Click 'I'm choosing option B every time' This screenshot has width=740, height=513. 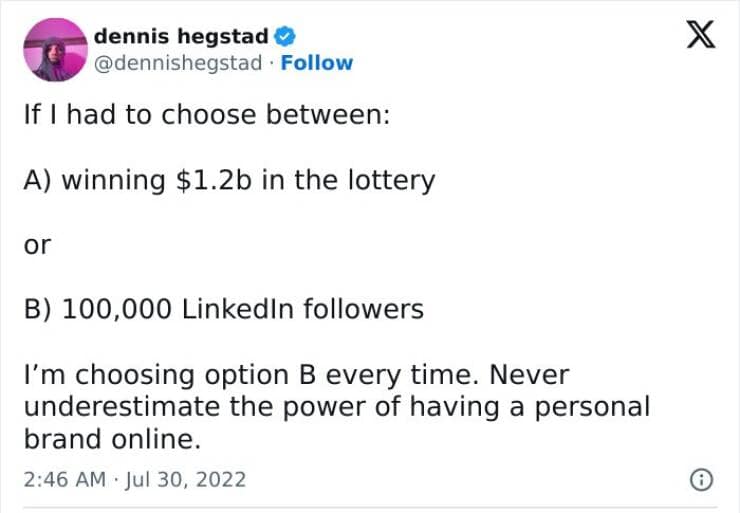coord(239,375)
